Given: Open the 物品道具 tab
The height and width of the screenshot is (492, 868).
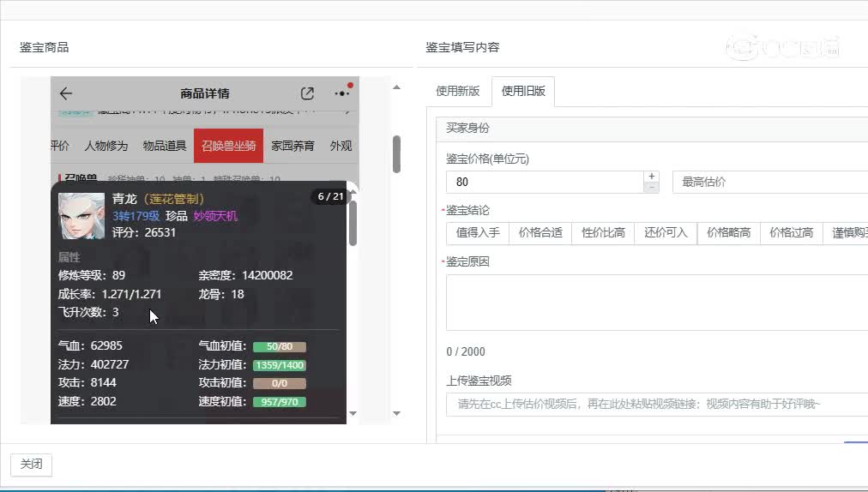Looking at the screenshot, I should point(165,146).
